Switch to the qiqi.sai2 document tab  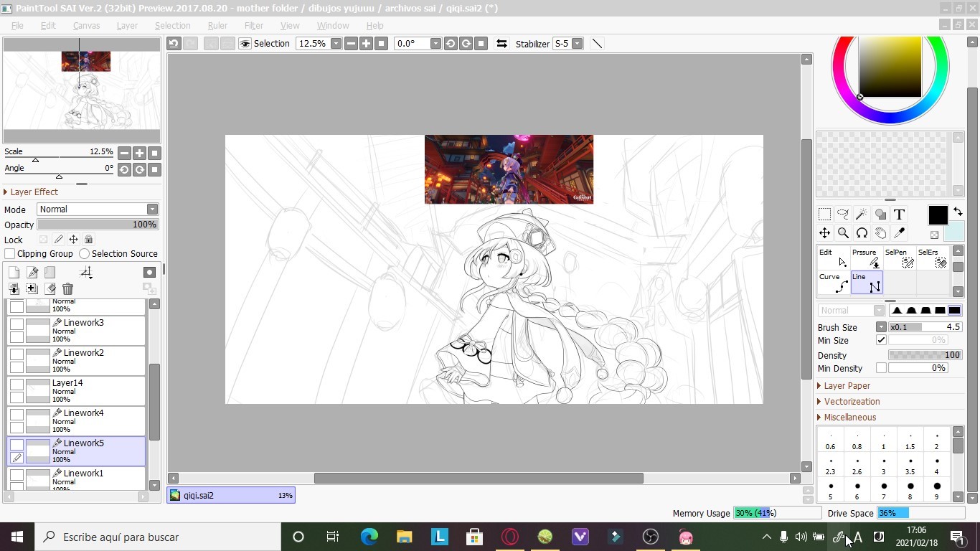(x=231, y=495)
